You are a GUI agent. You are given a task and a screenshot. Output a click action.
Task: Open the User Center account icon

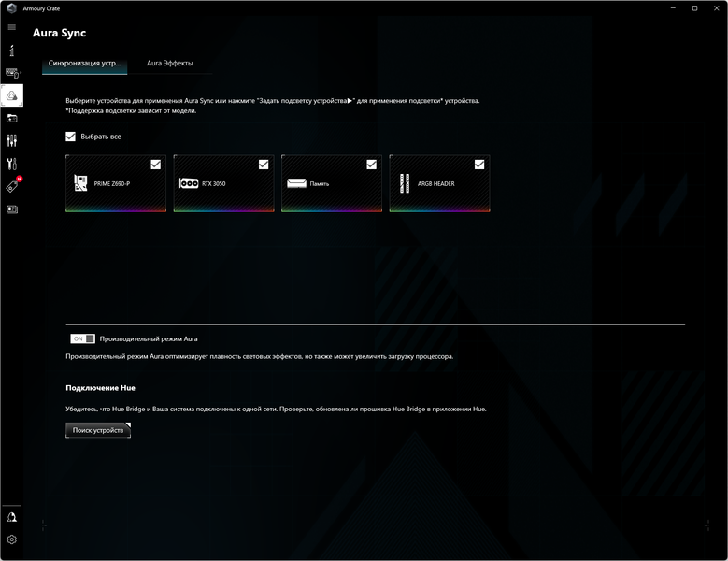pos(11,517)
